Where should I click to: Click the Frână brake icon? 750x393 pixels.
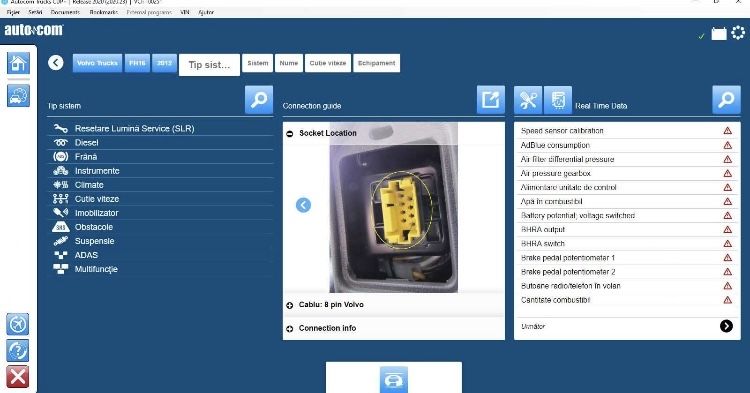click(60, 156)
